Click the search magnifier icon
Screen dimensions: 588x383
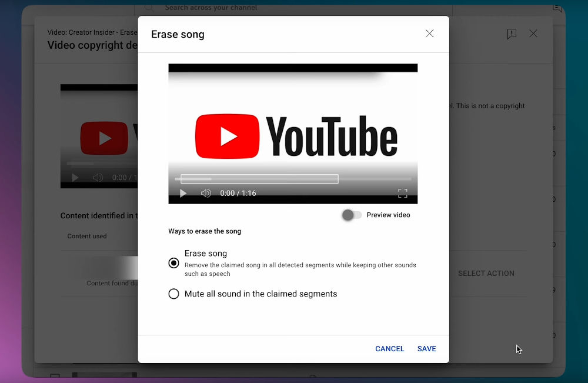coord(149,8)
